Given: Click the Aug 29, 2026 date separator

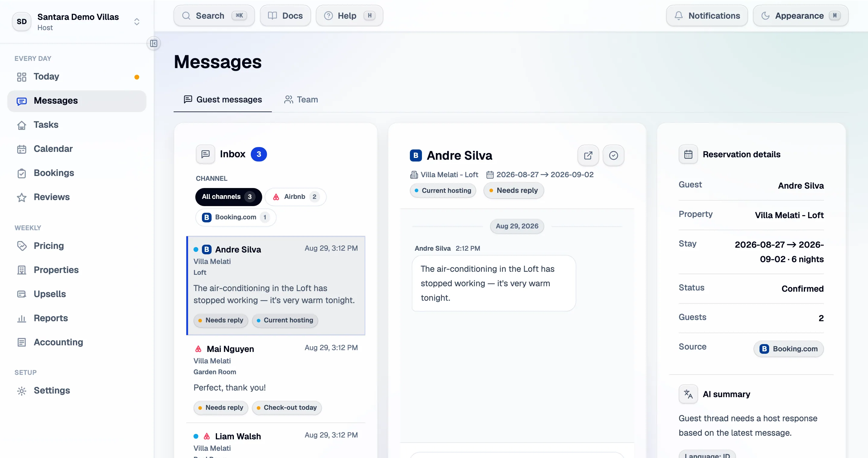Looking at the screenshot, I should point(517,226).
